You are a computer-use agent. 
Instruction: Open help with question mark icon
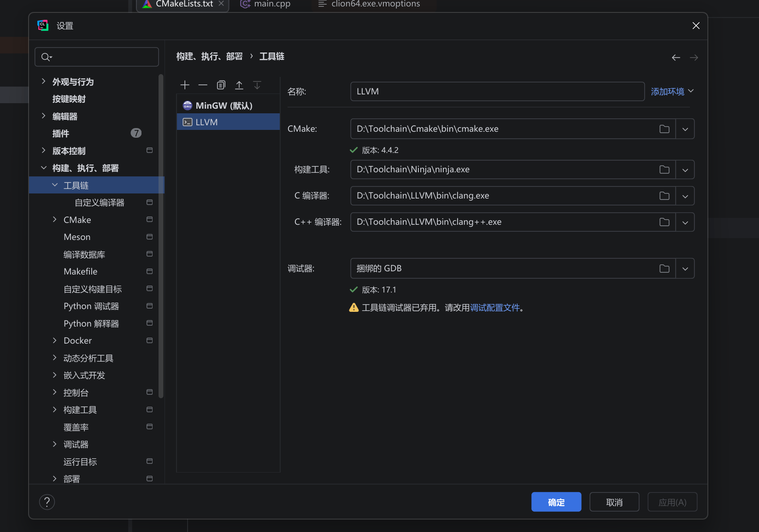[47, 502]
